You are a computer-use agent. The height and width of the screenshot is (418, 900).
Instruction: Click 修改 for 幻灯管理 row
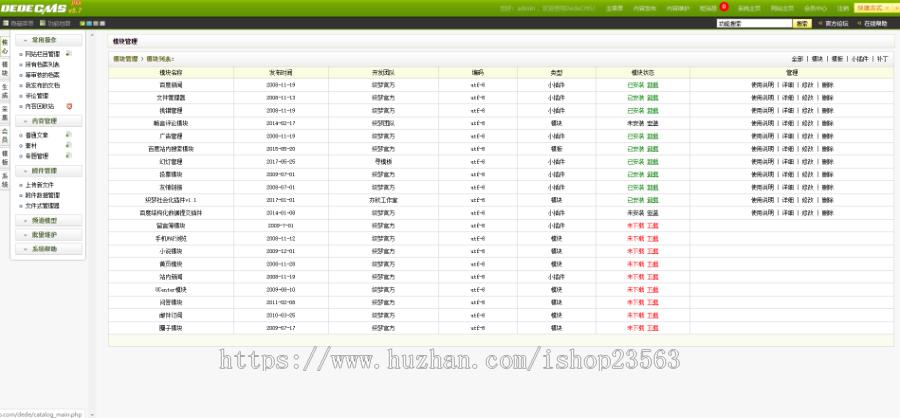point(808,162)
